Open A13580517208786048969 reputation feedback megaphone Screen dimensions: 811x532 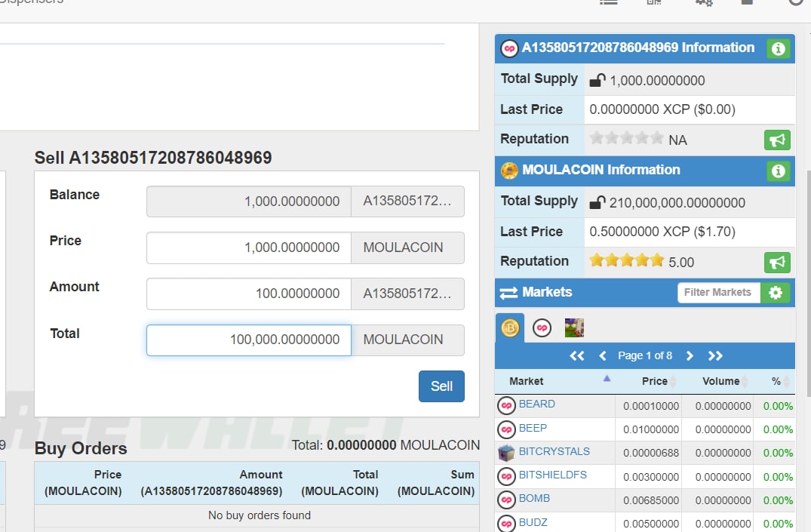point(777,140)
